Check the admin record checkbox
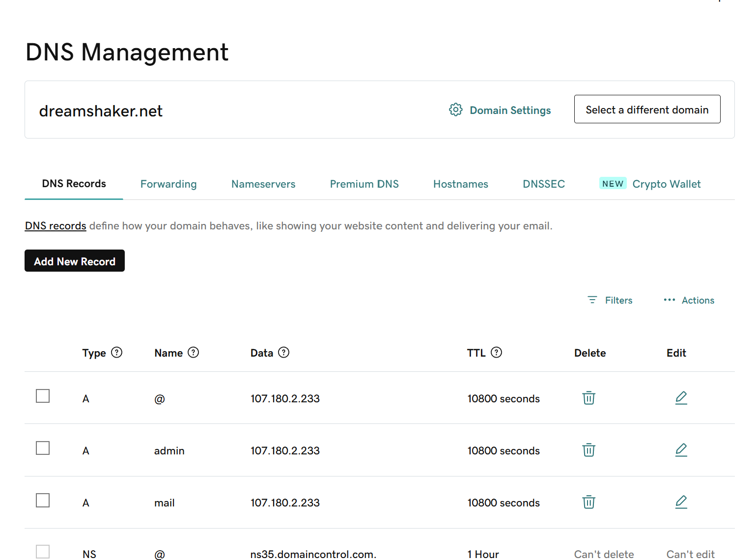Viewport: 756px width, 560px height. [43, 448]
